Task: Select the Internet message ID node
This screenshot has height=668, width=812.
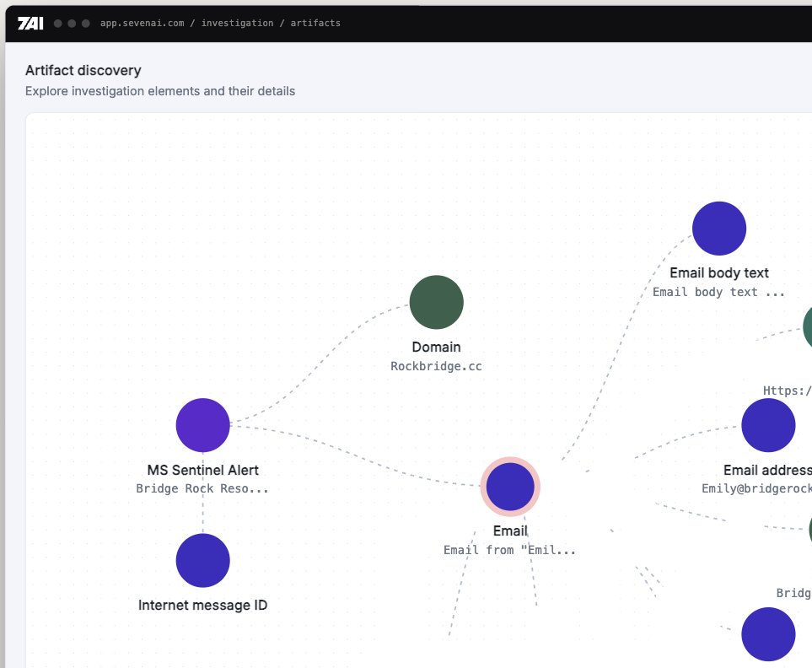Action: tap(202, 560)
